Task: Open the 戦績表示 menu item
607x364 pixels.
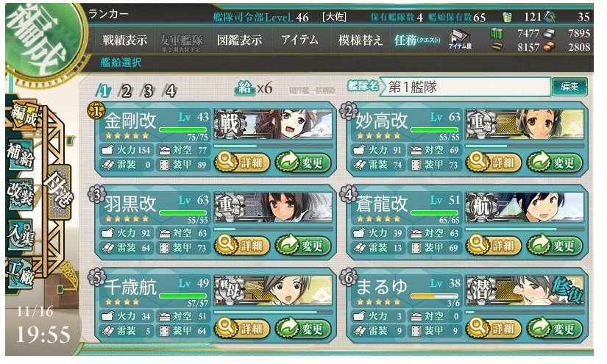Action: click(124, 40)
